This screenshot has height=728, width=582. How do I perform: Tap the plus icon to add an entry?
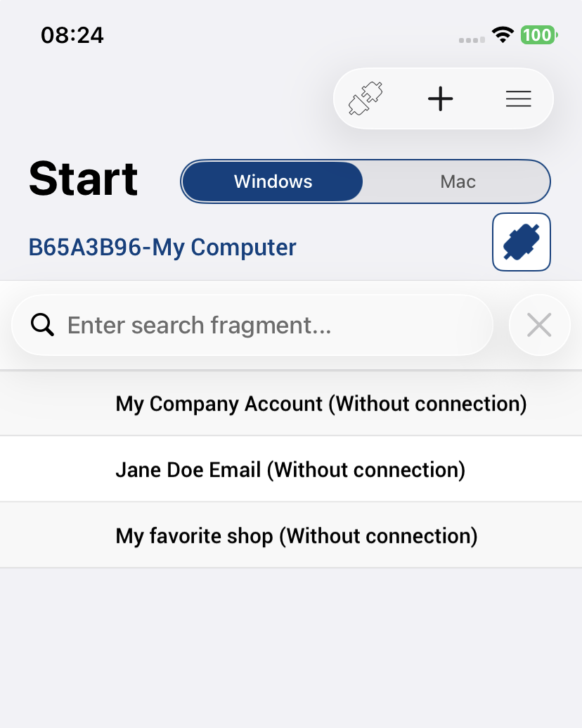pos(441,99)
